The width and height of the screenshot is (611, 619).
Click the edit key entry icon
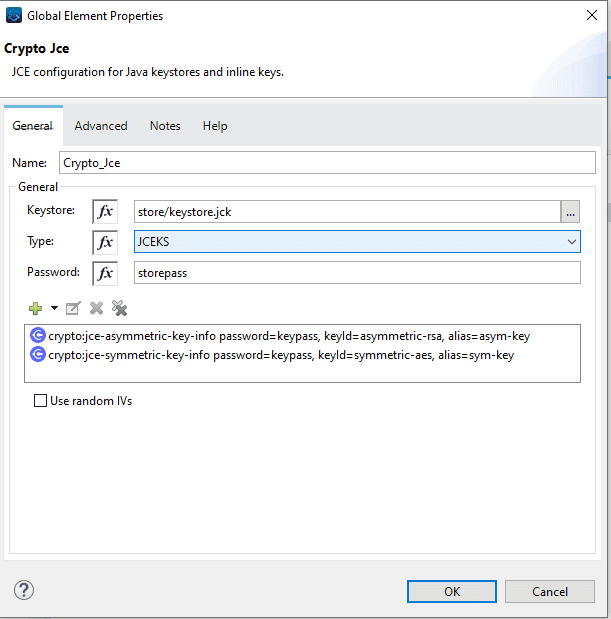(73, 308)
